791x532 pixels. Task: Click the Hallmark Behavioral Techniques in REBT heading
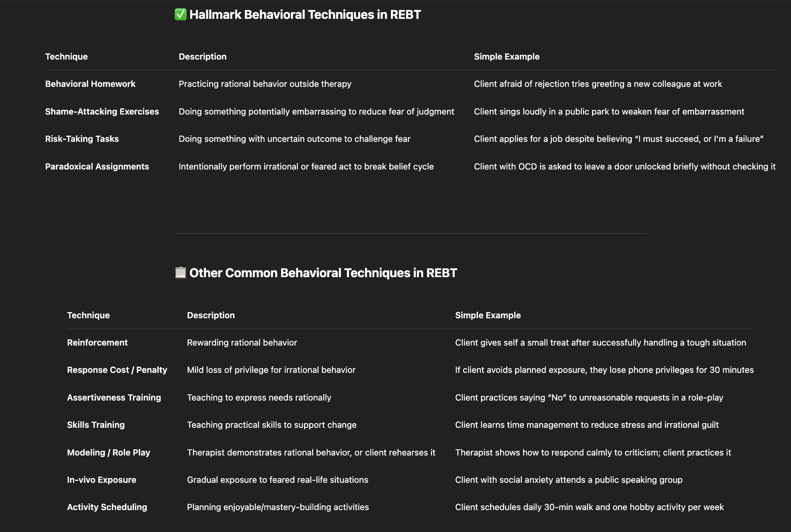[x=305, y=15]
